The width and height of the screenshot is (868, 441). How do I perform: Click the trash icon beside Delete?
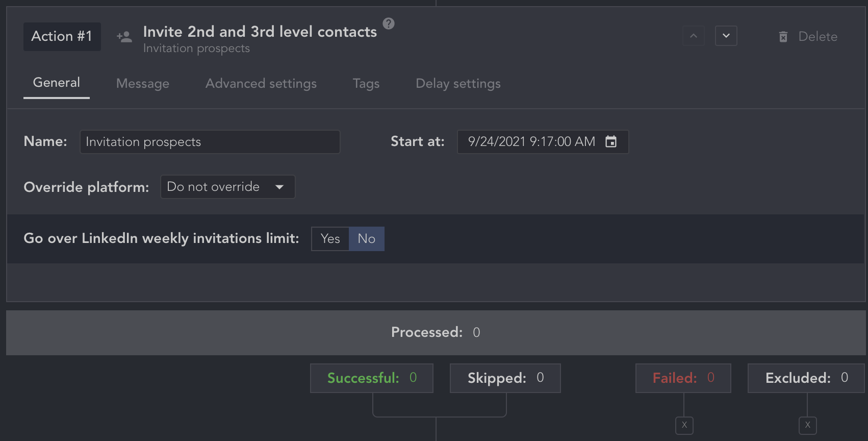coord(783,37)
